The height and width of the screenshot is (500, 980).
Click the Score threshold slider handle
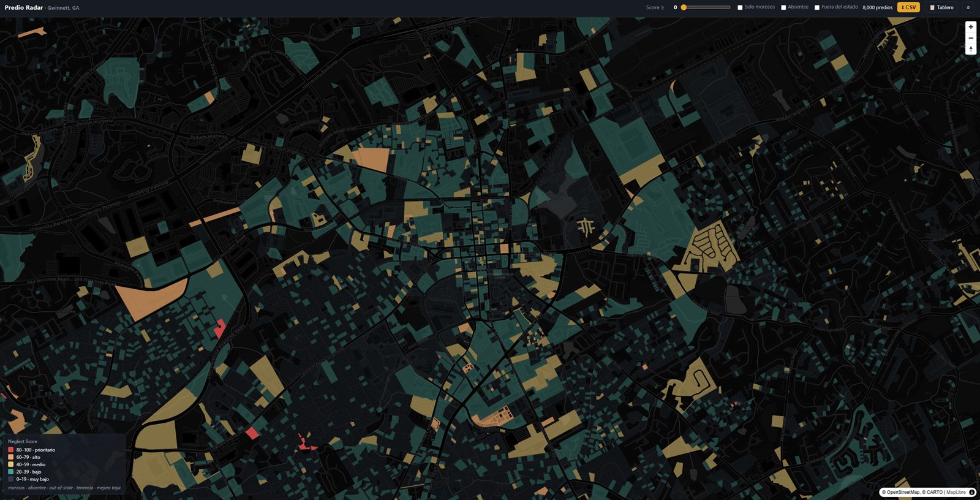coord(684,7)
